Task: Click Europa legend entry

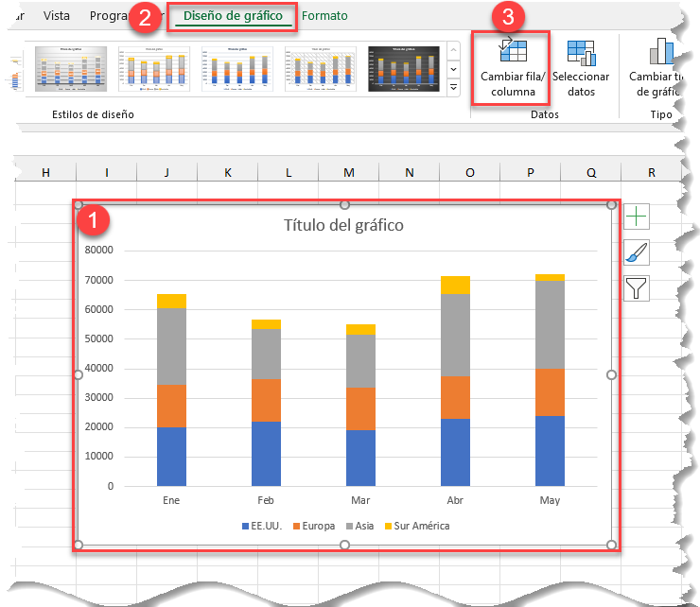Action: click(314, 527)
